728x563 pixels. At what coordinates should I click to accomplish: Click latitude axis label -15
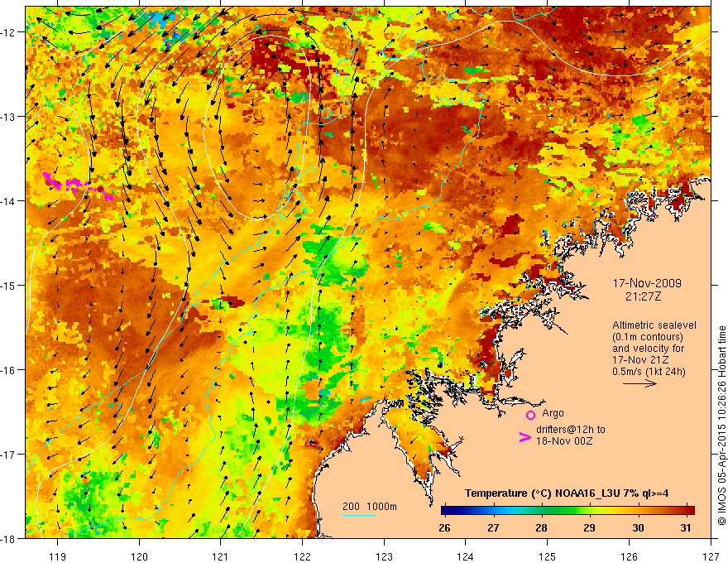point(9,286)
